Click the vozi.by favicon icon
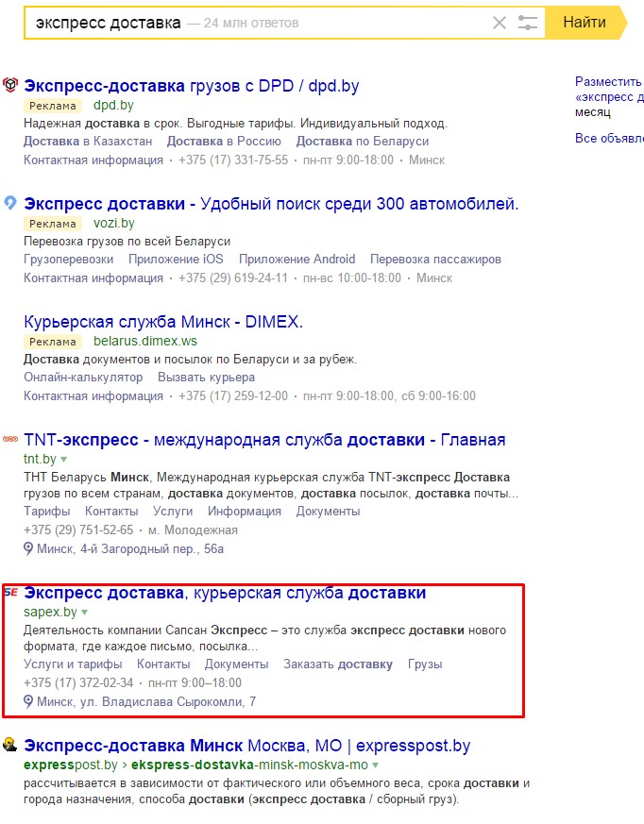This screenshot has height=824, width=644. click(10, 202)
